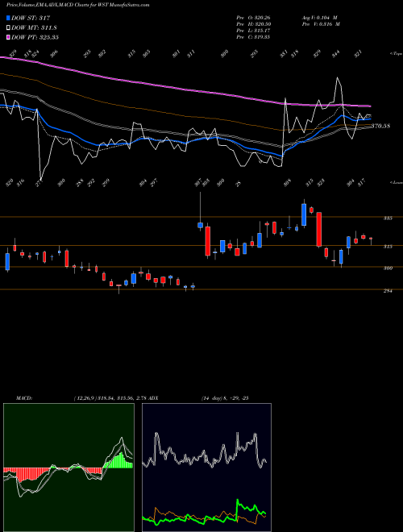Click the ADX (14 day) parameter values
403x532 pixels.
225,398
